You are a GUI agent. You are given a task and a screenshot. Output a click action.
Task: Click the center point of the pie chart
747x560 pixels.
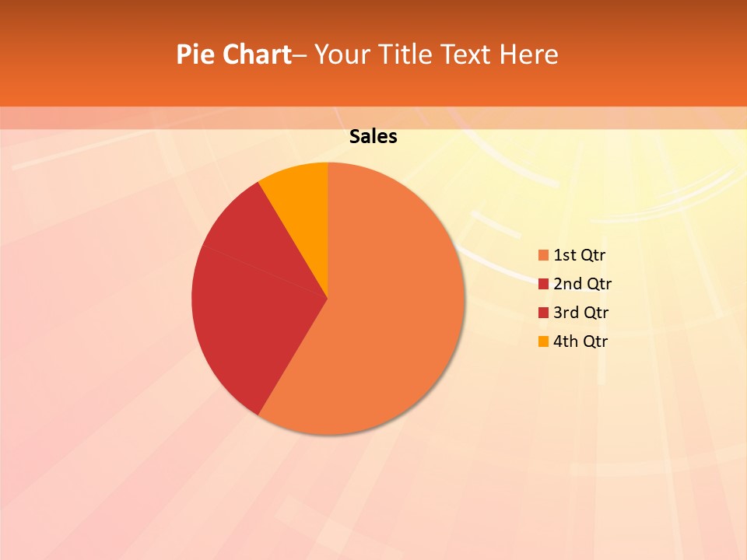[328, 298]
